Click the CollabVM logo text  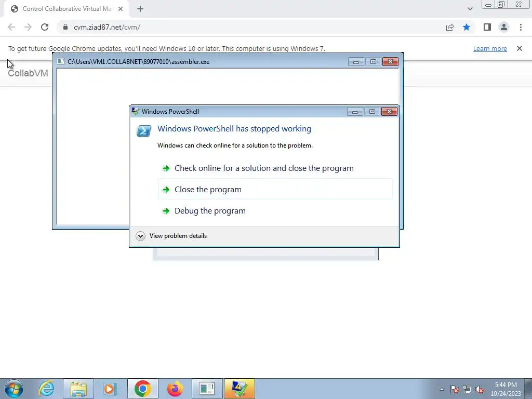tap(28, 73)
